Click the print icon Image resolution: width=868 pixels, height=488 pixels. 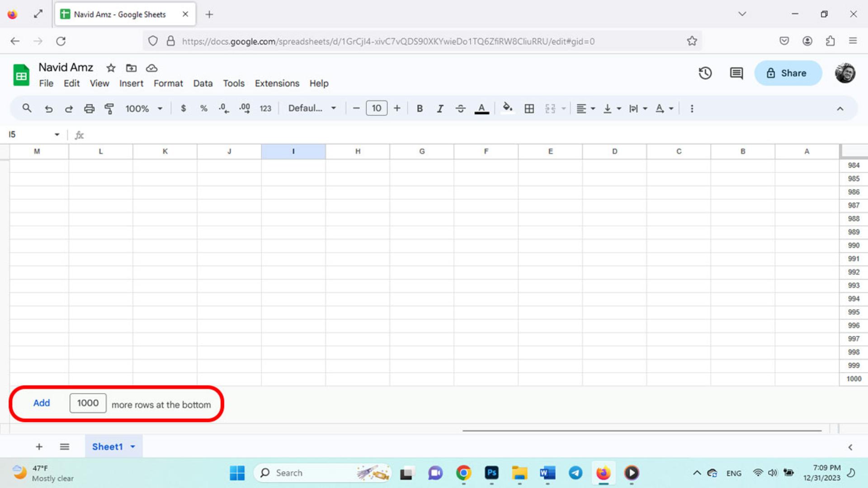(x=89, y=108)
